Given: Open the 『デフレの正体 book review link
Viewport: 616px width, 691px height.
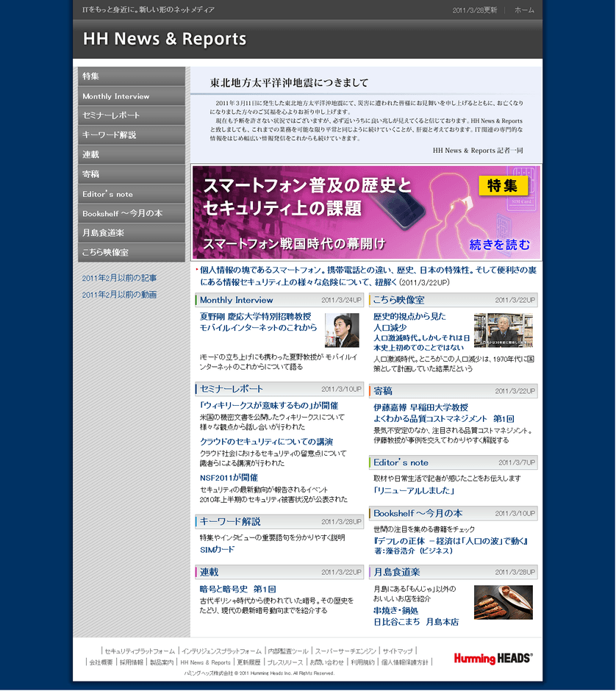Looking at the screenshot, I should coord(451,546).
